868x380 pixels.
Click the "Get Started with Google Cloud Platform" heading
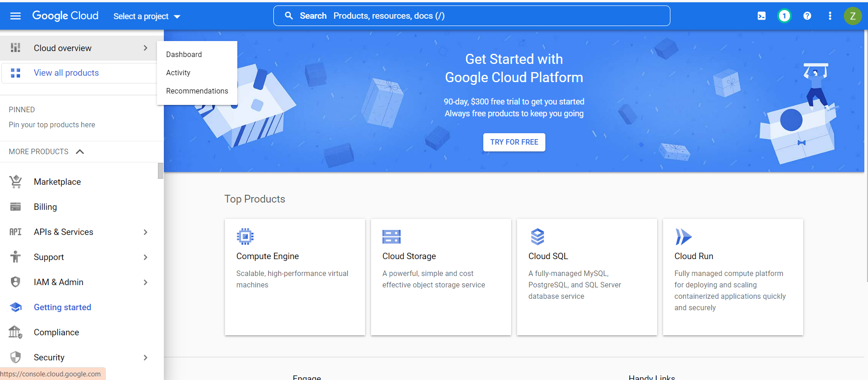pos(514,68)
